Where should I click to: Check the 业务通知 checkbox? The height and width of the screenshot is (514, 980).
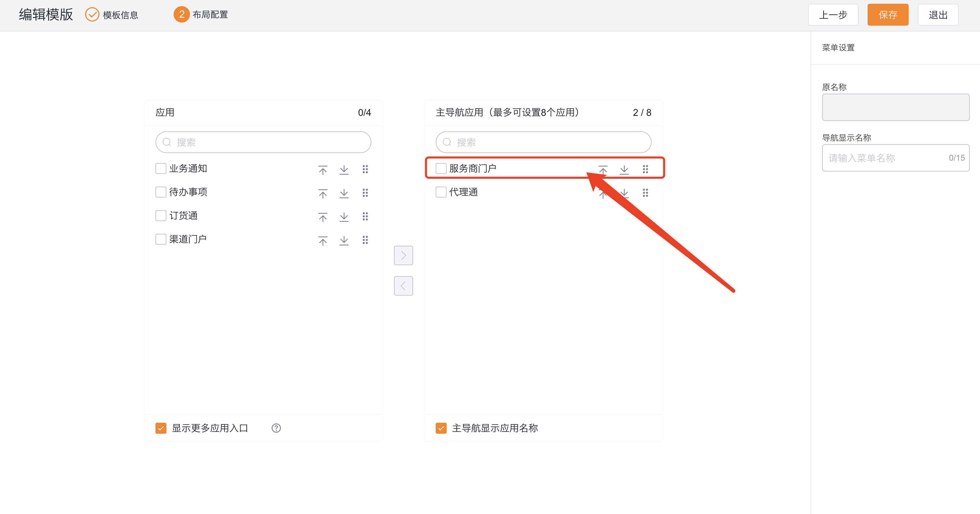coord(161,168)
